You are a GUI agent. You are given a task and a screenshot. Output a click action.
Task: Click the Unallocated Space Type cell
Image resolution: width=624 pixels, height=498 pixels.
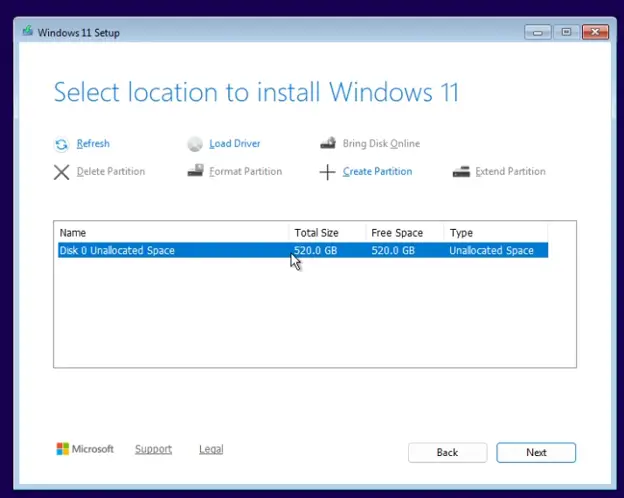pyautogui.click(x=491, y=250)
